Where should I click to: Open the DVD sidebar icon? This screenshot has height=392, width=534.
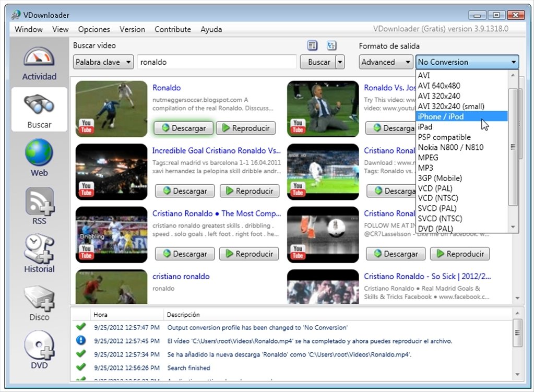(39, 350)
